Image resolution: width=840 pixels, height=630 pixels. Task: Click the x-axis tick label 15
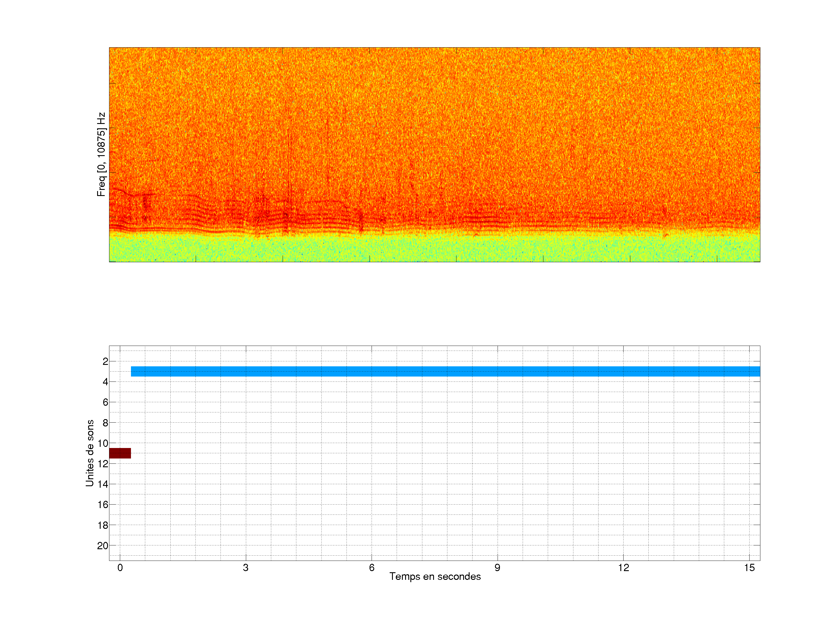(749, 568)
